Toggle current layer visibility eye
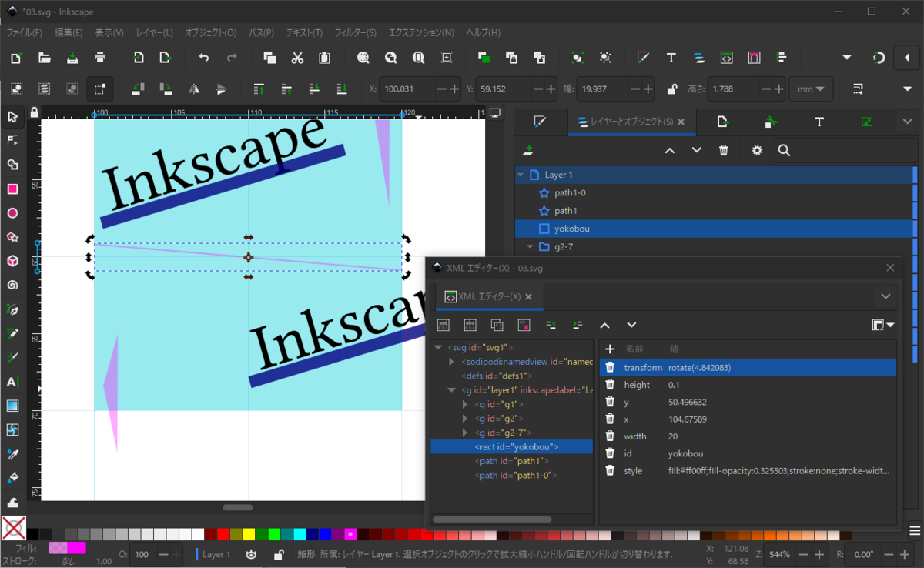The height and width of the screenshot is (568, 924). [251, 554]
